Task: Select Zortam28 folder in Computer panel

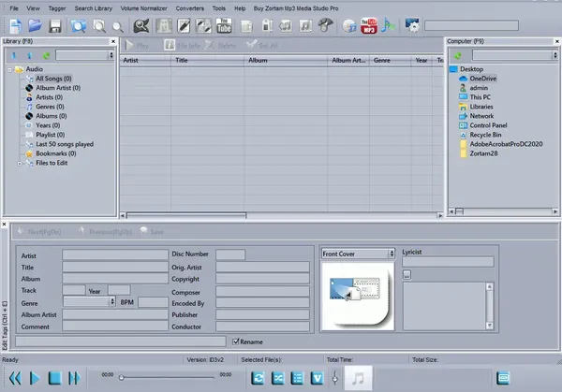Action: point(483,153)
